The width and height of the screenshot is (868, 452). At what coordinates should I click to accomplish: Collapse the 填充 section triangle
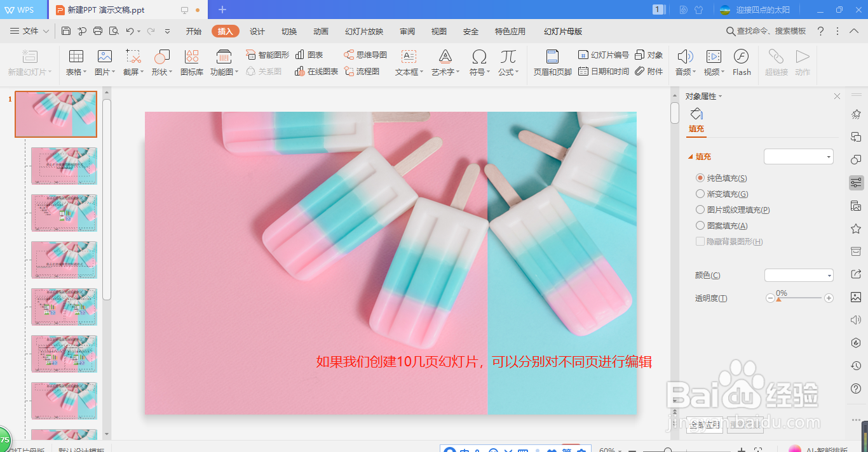pyautogui.click(x=690, y=157)
